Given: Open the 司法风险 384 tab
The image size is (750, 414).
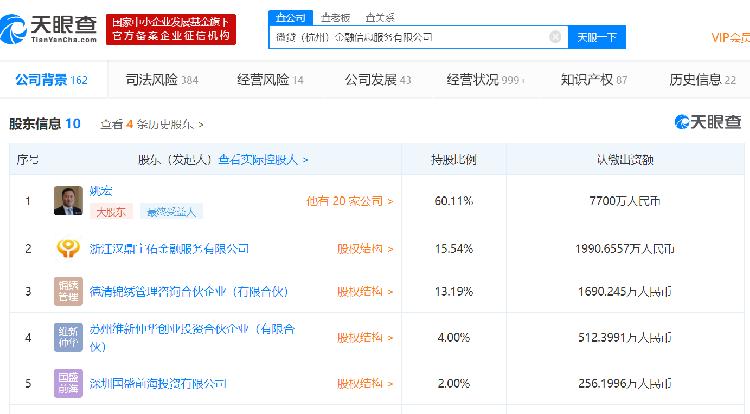Looking at the screenshot, I should (x=161, y=79).
